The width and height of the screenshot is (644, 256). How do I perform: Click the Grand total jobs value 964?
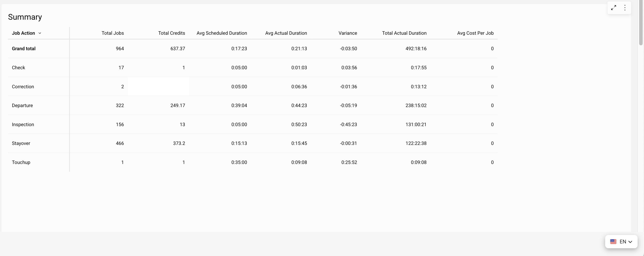(x=120, y=49)
